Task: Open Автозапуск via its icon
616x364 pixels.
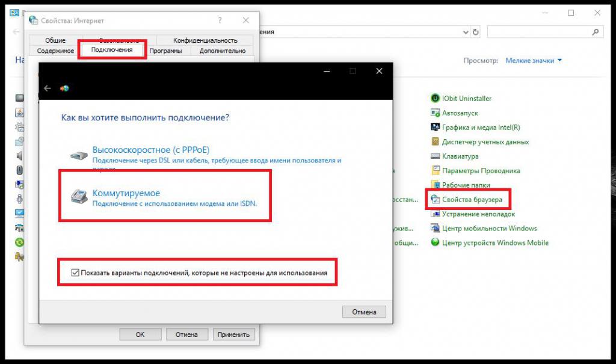Action: point(435,113)
